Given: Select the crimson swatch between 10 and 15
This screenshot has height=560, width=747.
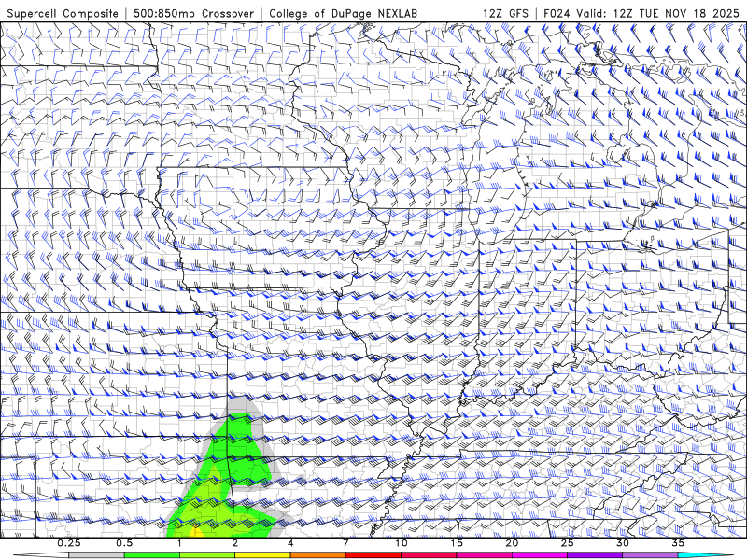Looking at the screenshot, I should pyautogui.click(x=429, y=555).
